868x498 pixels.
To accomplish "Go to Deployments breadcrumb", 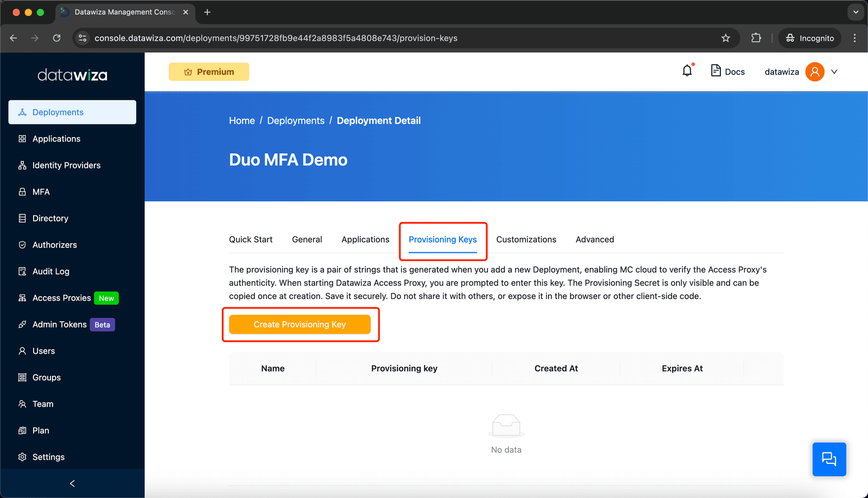I will (296, 121).
